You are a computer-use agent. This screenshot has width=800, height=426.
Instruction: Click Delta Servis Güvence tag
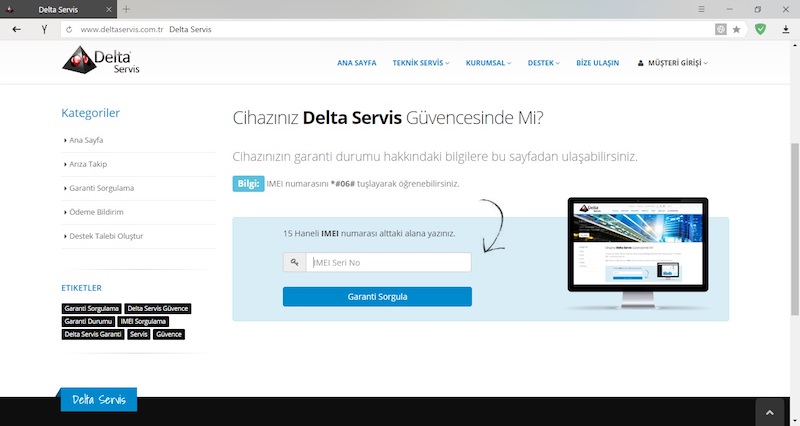(x=158, y=309)
